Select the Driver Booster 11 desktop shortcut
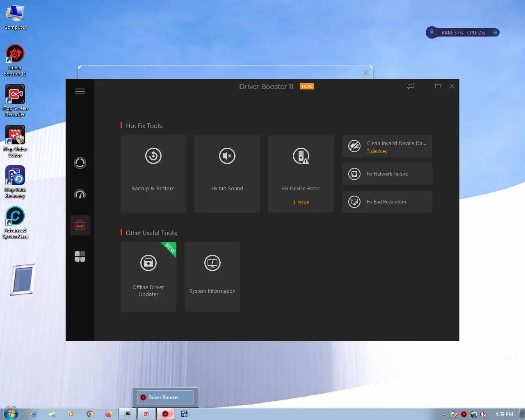 click(15, 60)
